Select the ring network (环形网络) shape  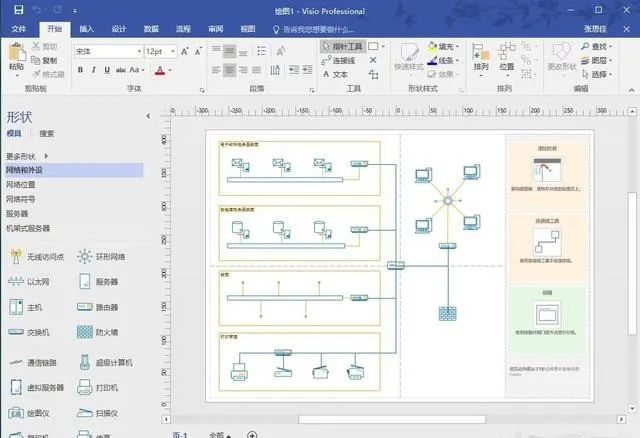click(101, 257)
